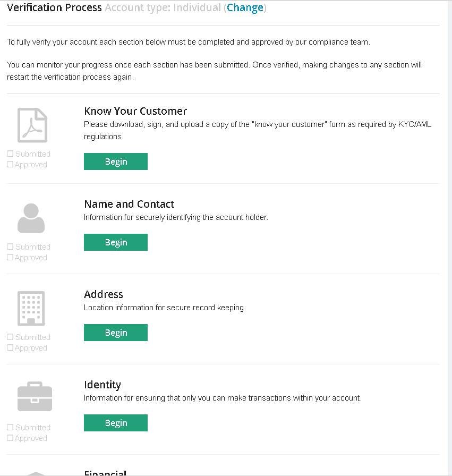Screen dimensions: 452x476
Task: Start the Address section with Begin
Action: point(116,333)
